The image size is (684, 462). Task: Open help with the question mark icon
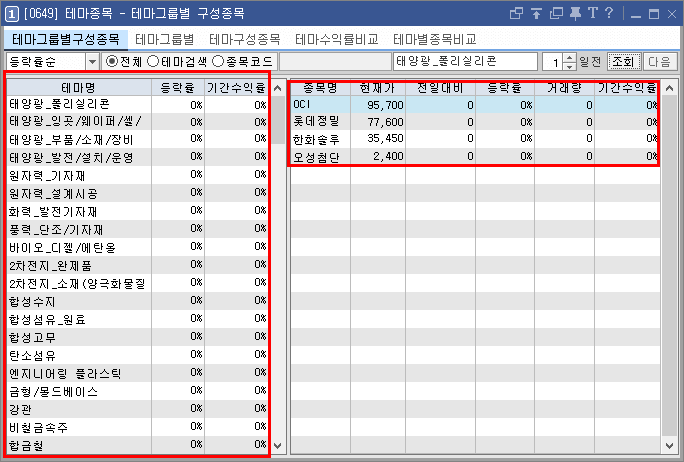(x=609, y=13)
